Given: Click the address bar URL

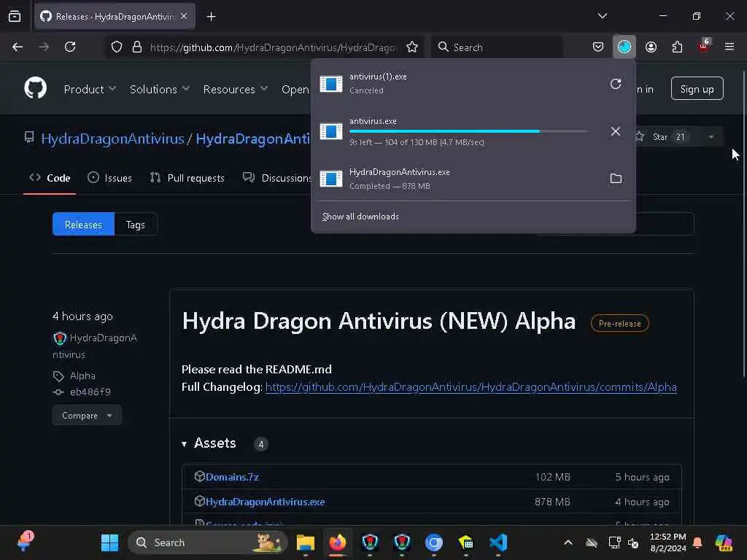Looking at the screenshot, I should [272, 47].
